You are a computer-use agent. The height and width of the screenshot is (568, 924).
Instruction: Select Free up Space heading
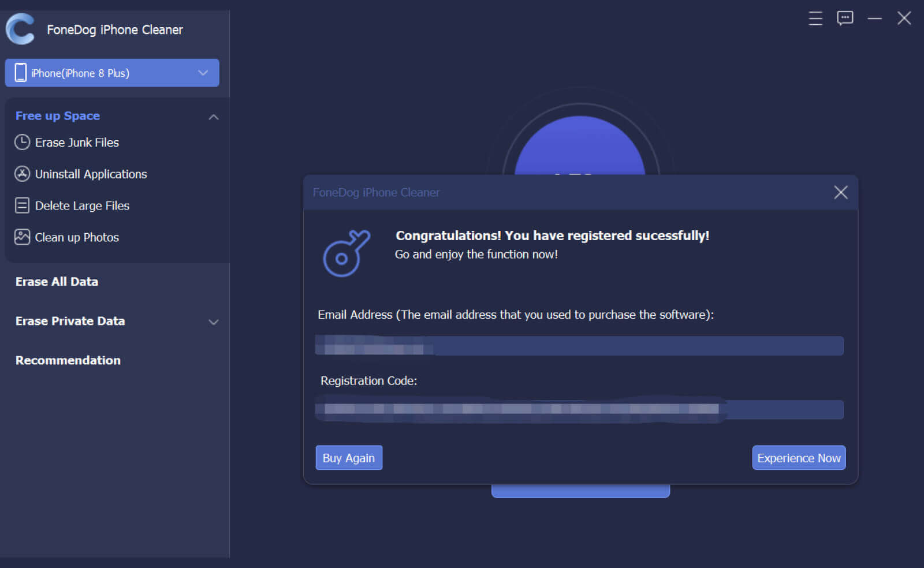[x=58, y=115]
